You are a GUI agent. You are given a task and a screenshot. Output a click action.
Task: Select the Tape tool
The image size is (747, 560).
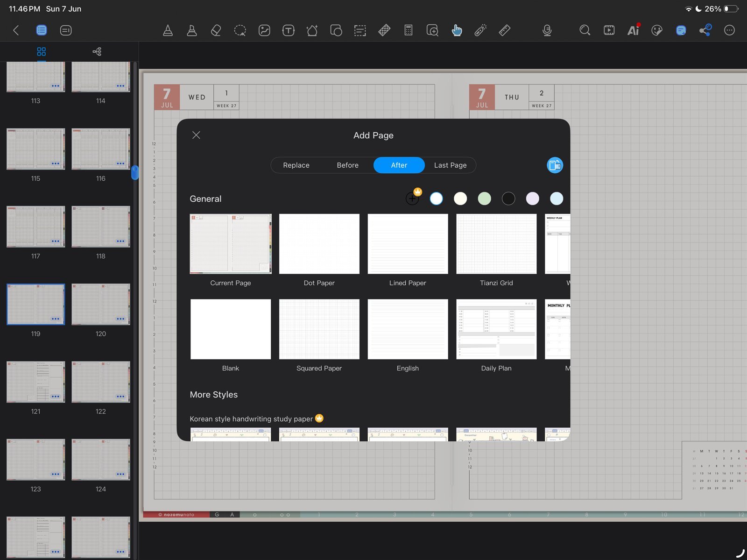384,30
